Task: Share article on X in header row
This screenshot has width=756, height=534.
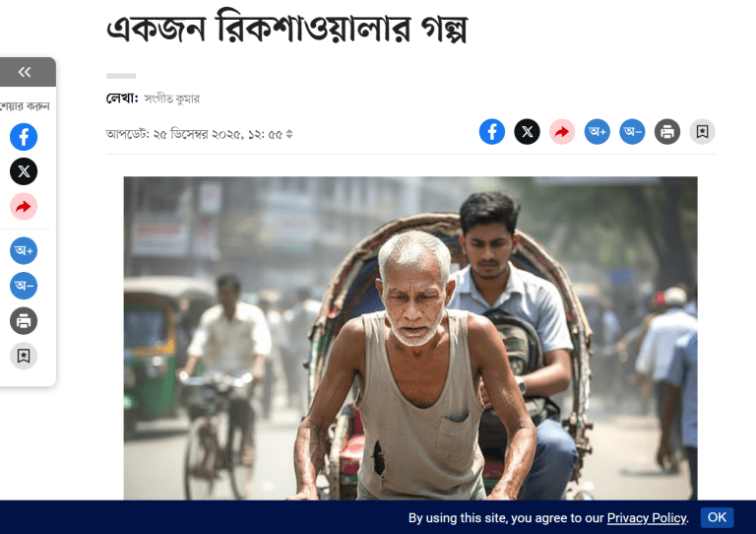Action: pos(527,132)
